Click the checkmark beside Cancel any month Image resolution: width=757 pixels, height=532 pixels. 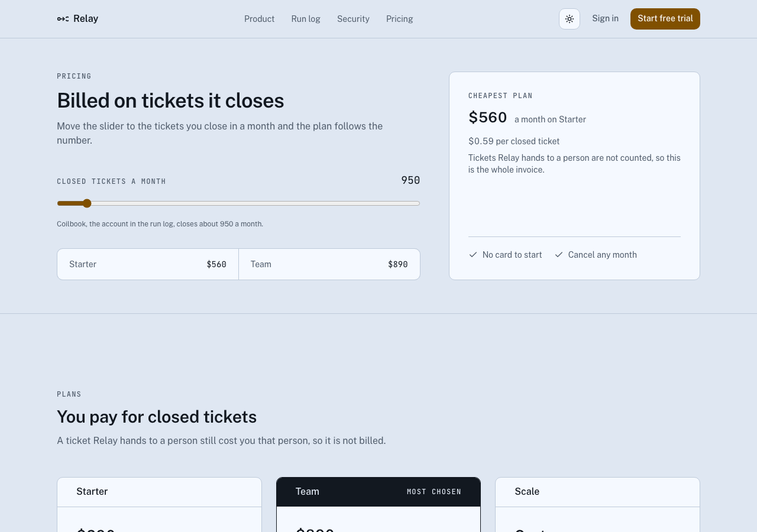tap(559, 255)
